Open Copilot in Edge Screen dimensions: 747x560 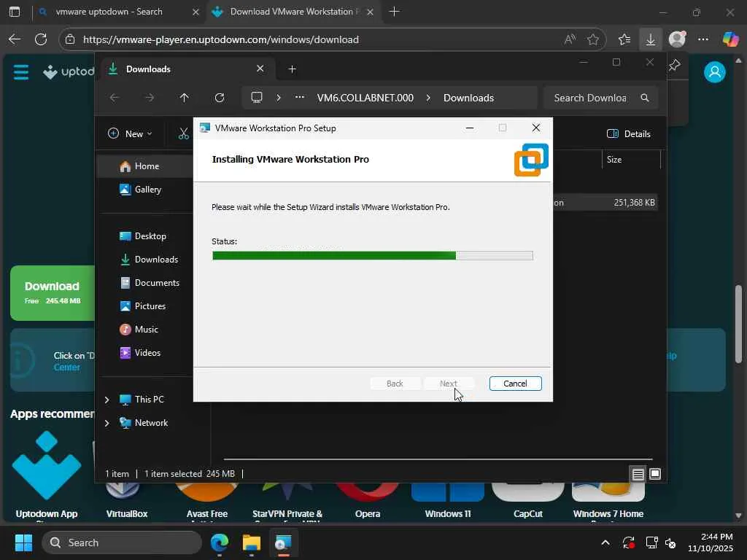(x=730, y=39)
